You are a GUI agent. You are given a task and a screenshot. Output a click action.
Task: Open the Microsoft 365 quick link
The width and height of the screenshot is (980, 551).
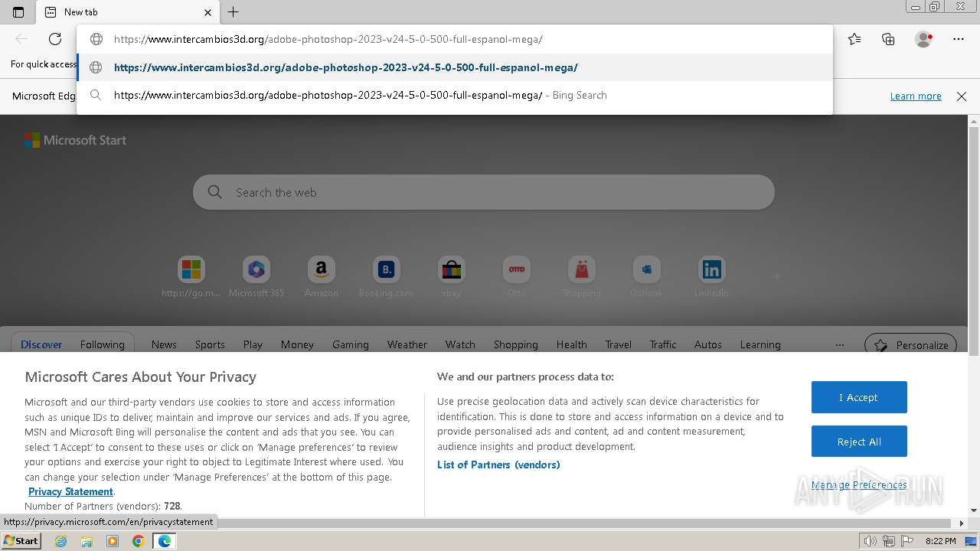pyautogui.click(x=256, y=277)
